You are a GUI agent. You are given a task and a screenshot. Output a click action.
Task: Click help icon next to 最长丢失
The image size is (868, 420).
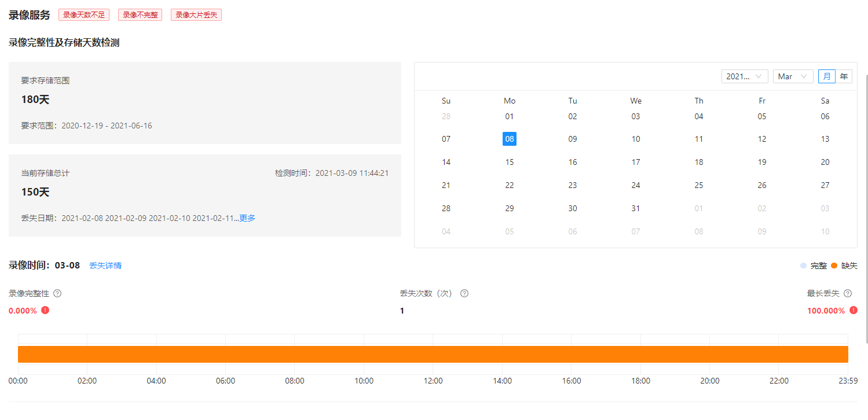point(848,293)
